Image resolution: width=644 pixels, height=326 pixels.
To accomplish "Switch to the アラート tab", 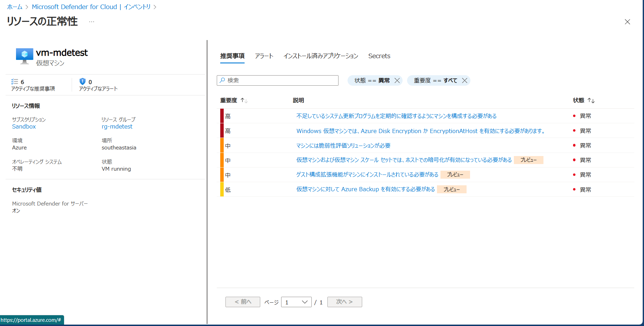I will (x=264, y=56).
